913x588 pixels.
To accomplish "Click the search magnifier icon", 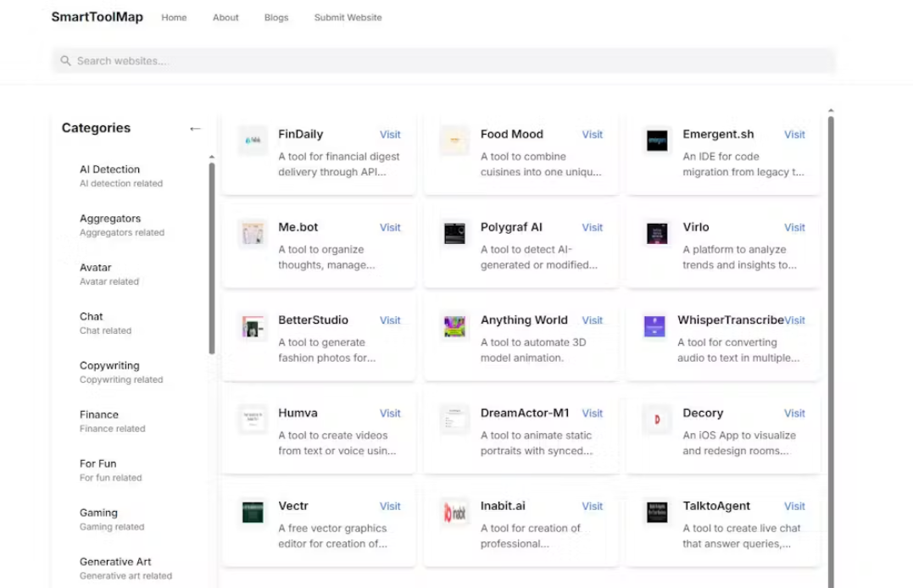I will point(66,60).
